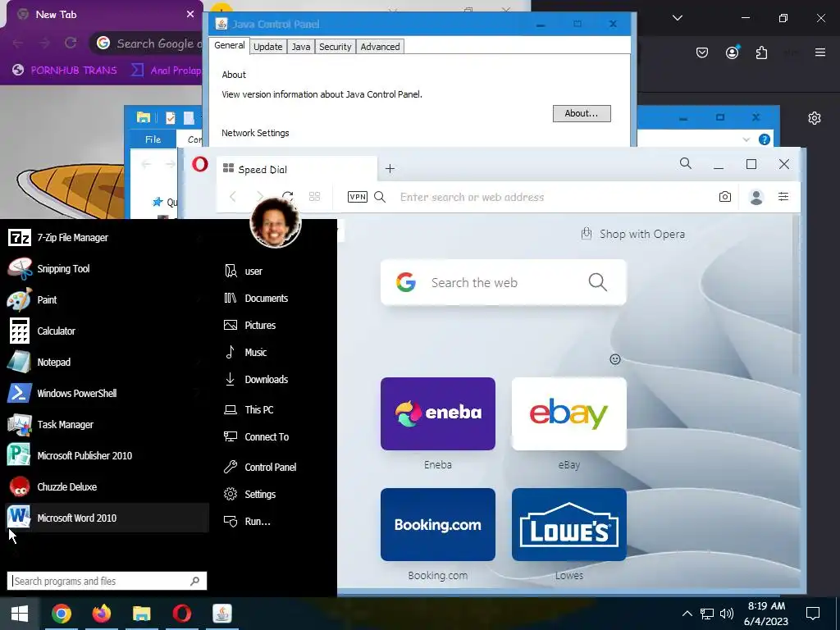
Task: Open Pictures from Start menu
Action: [249, 325]
